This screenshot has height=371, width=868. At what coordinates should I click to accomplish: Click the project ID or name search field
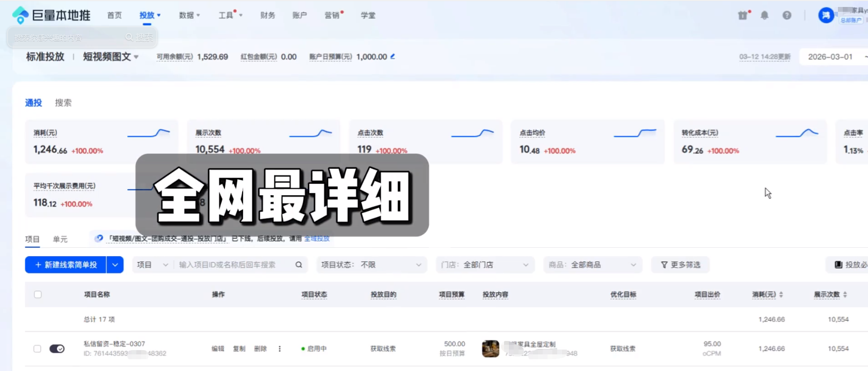[x=234, y=265]
